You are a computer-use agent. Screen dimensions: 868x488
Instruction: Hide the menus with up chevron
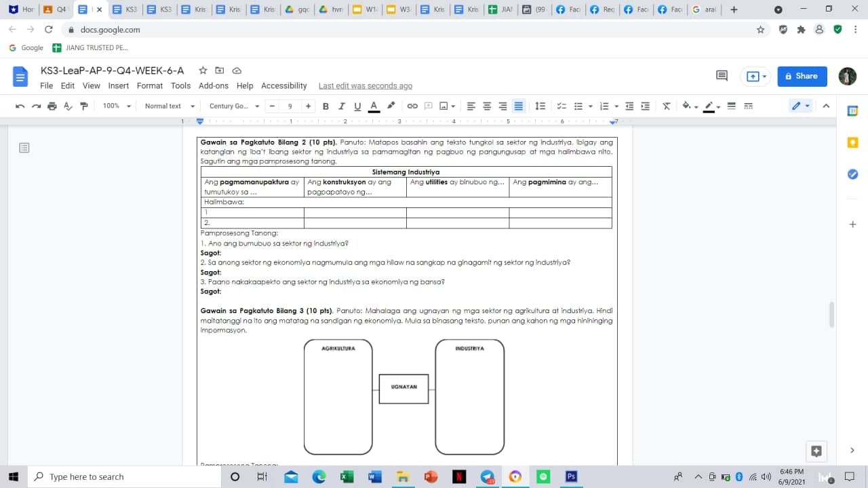[x=826, y=106]
